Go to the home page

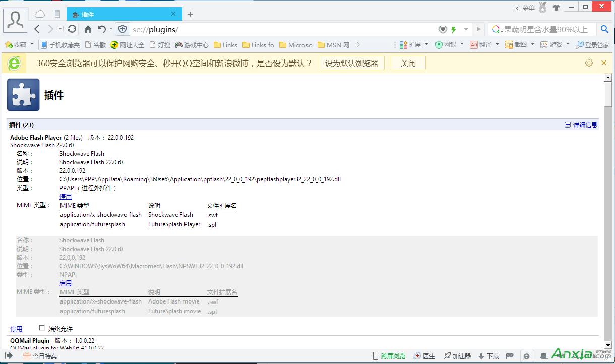tap(88, 29)
